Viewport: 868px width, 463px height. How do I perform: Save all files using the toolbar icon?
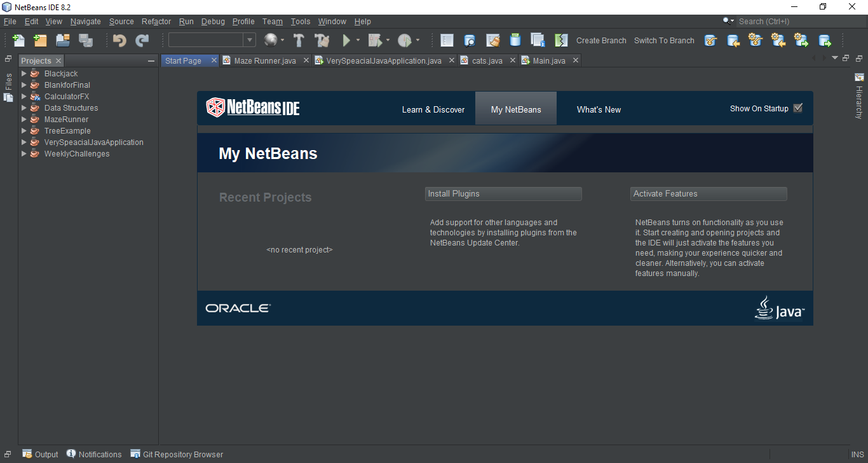[x=85, y=39]
